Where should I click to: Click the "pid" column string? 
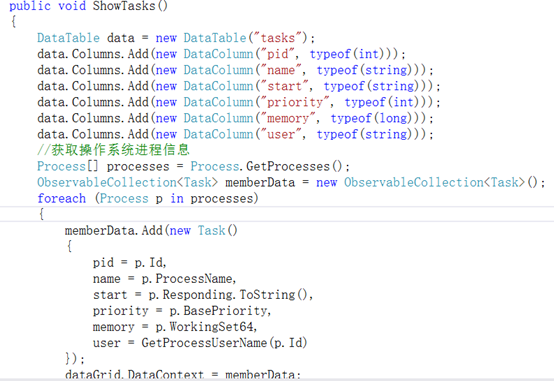(277, 54)
